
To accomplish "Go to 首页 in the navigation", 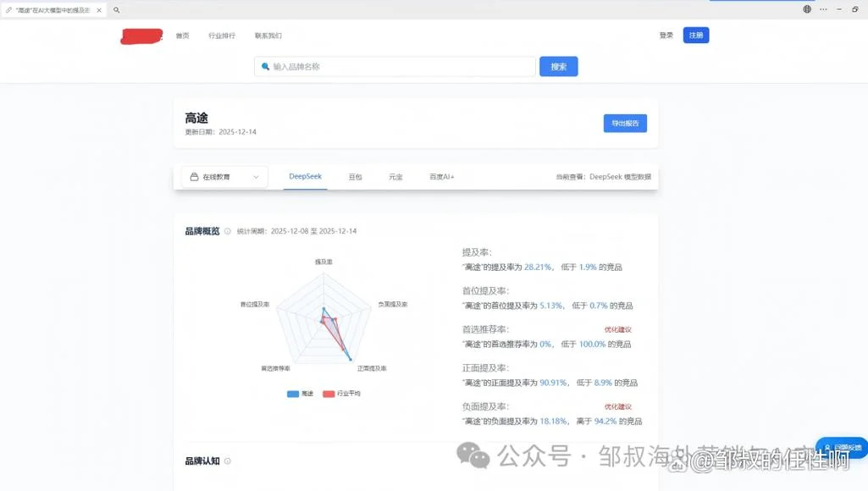I will (183, 36).
